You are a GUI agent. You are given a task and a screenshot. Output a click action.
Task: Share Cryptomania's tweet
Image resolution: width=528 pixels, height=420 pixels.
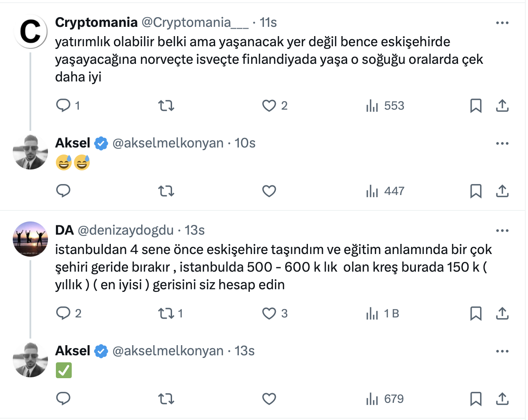(x=502, y=106)
